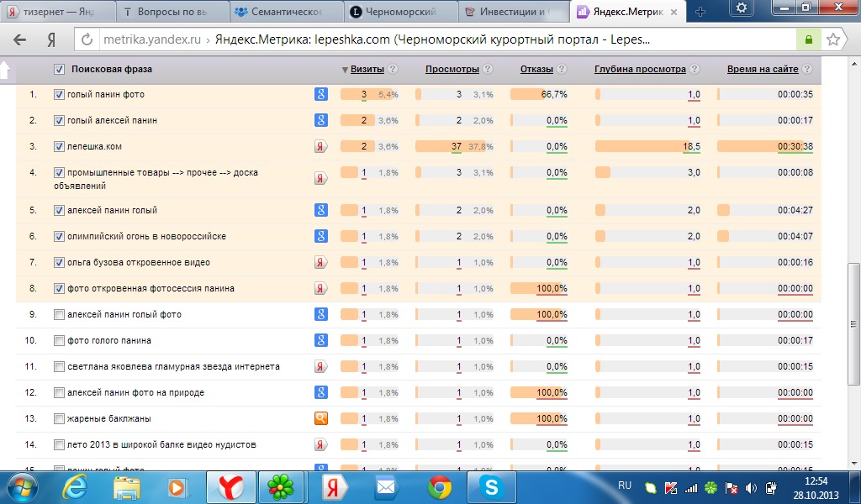Open Skype from taskbar
861x504 pixels.
click(491, 487)
